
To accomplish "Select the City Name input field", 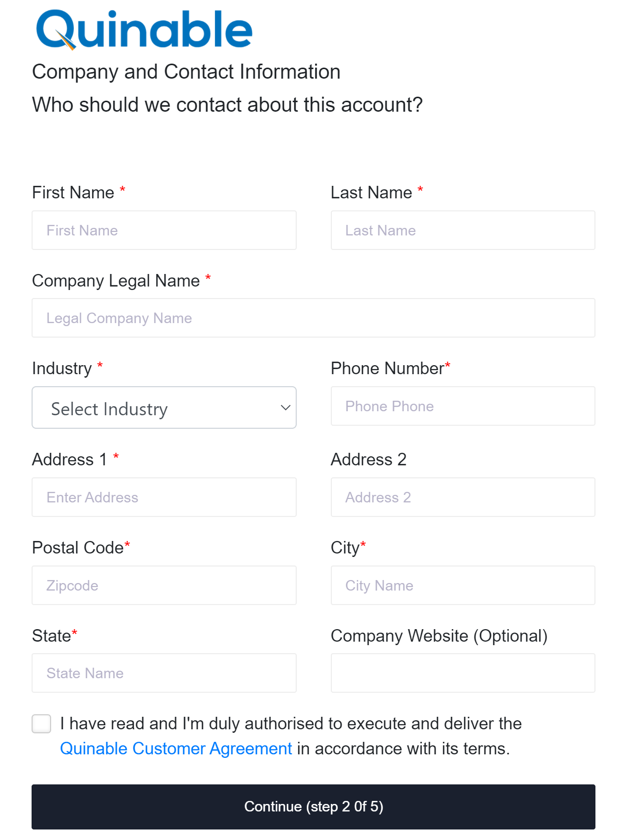I will pyautogui.click(x=463, y=586).
